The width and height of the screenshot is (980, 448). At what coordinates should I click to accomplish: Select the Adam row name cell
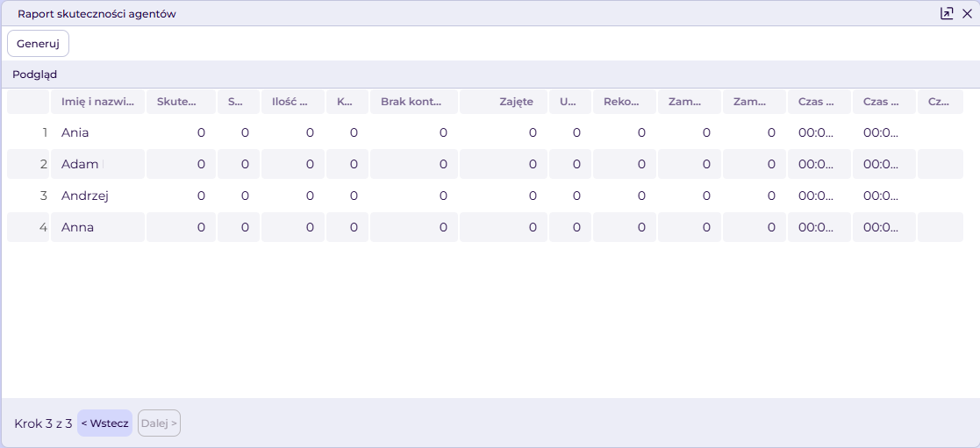coord(97,164)
